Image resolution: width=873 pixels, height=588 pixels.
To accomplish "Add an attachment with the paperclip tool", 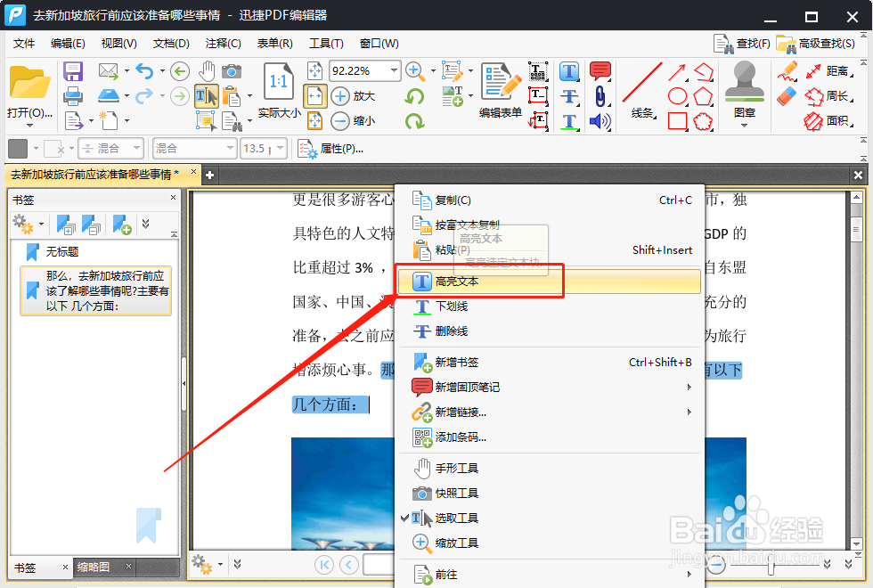I will [599, 96].
